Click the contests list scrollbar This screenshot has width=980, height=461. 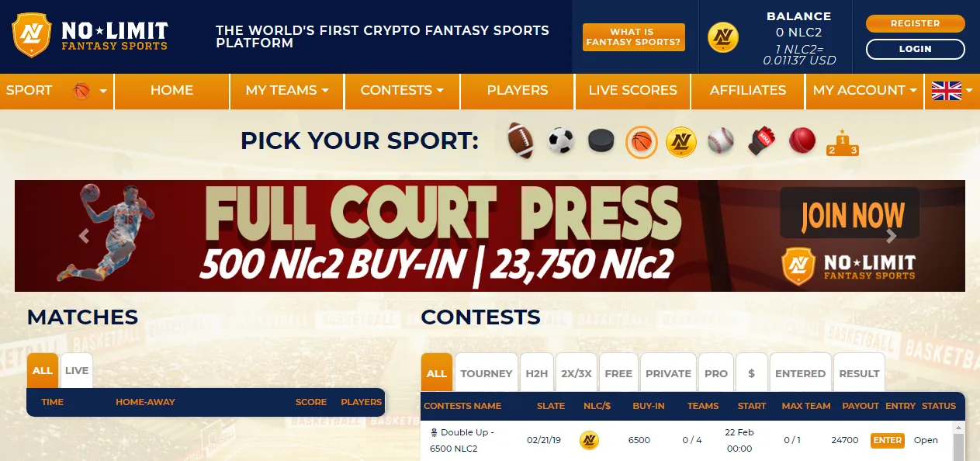[x=957, y=442]
